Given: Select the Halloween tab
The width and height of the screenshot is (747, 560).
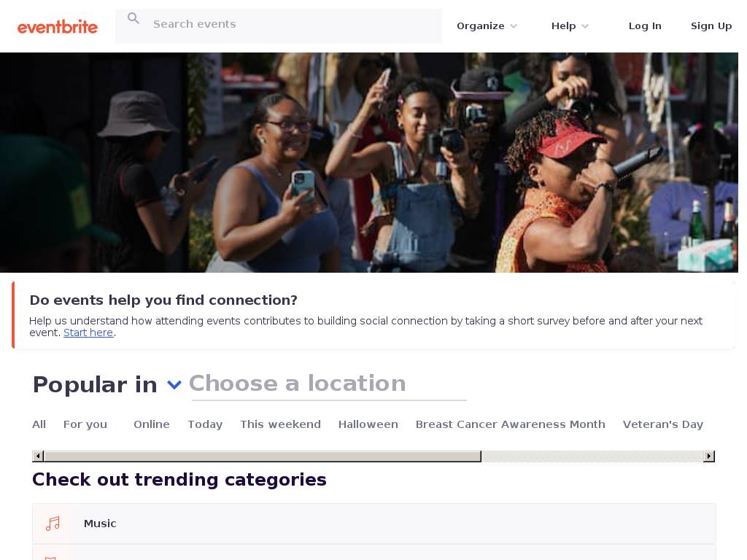Looking at the screenshot, I should point(368,424).
